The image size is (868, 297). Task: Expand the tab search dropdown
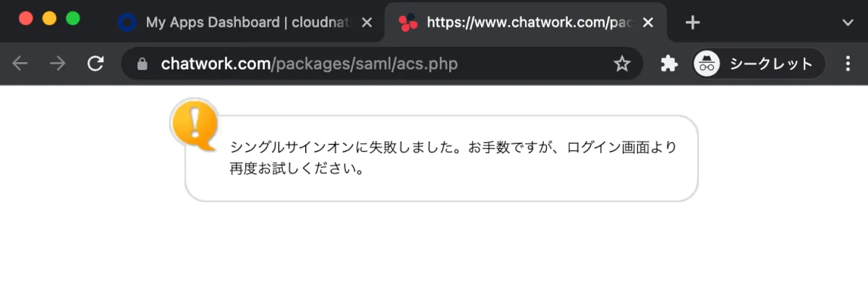(x=848, y=22)
